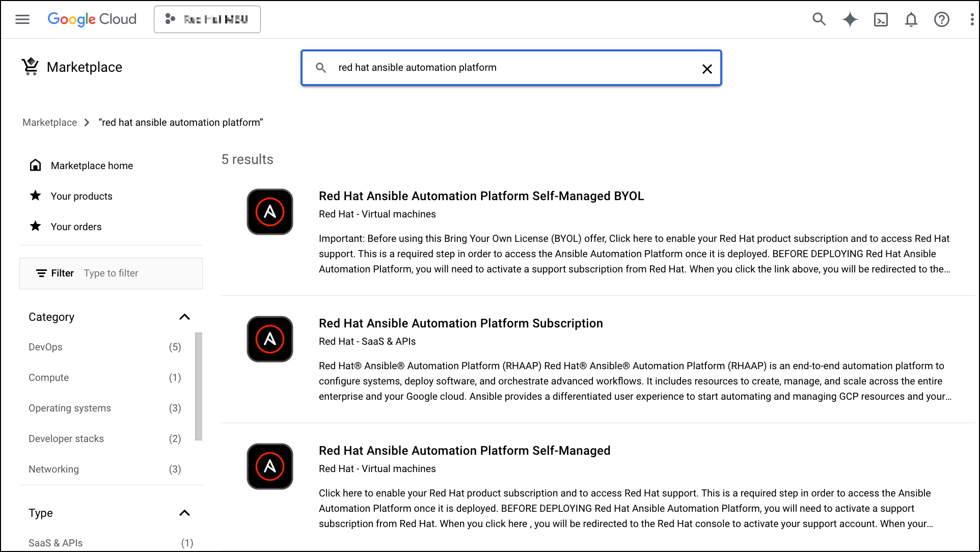Clear the Marketplace search with X
The image size is (980, 552).
pos(707,69)
